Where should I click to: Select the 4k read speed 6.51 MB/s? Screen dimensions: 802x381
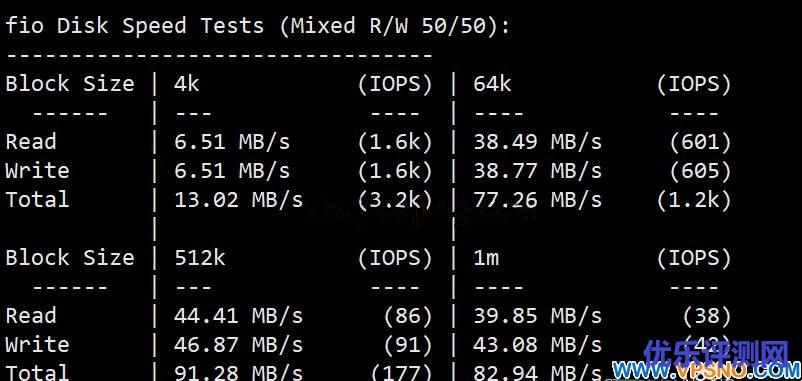coord(232,141)
